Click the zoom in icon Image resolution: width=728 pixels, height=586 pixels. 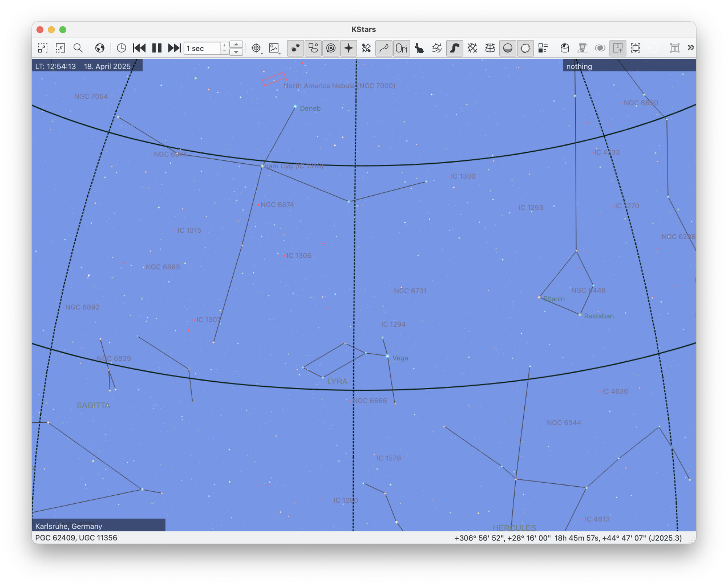pos(43,48)
